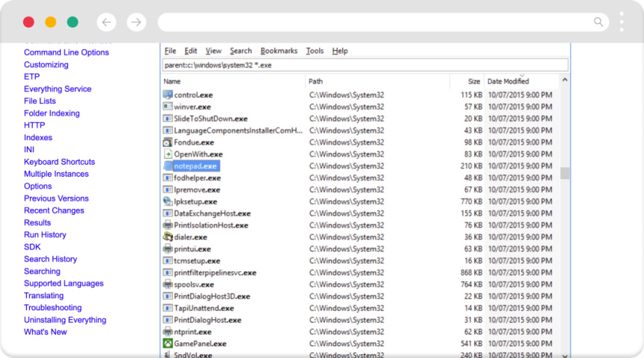The width and height of the screenshot is (644, 358).
Task: Click the results list scrollbar thumb
Action: point(565,173)
